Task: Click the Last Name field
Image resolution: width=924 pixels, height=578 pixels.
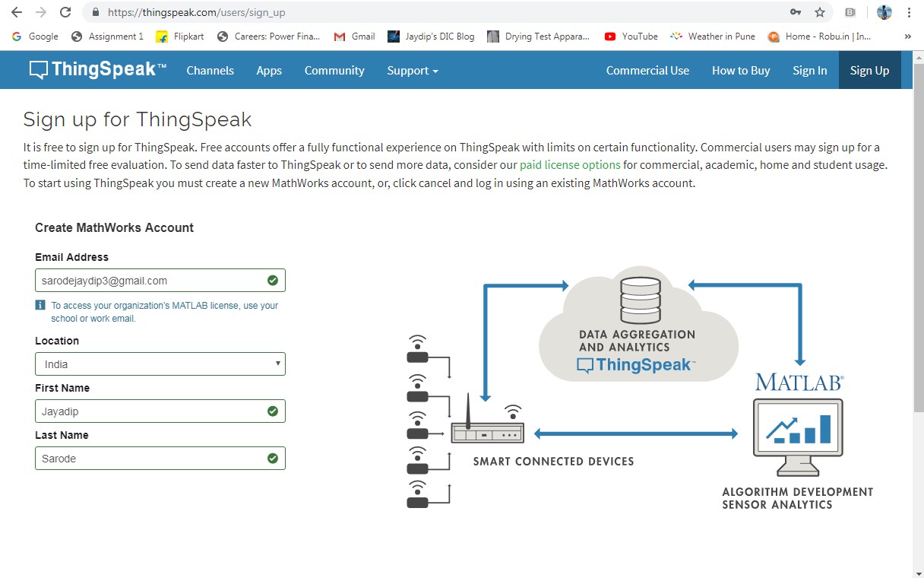Action: pyautogui.click(x=160, y=459)
